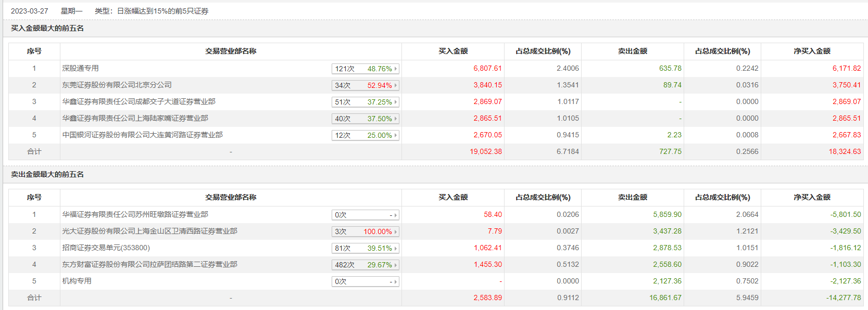The height and width of the screenshot is (310, 868).
Task: Click the 卖出金额最大的前五名 section heading
Action: (x=47, y=174)
